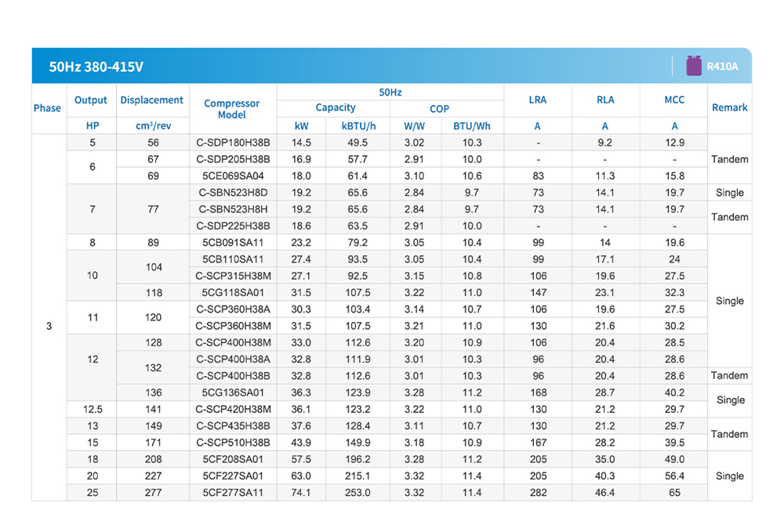784x532 pixels.
Task: Select model C-SBN523H8D
Action: click(x=233, y=192)
